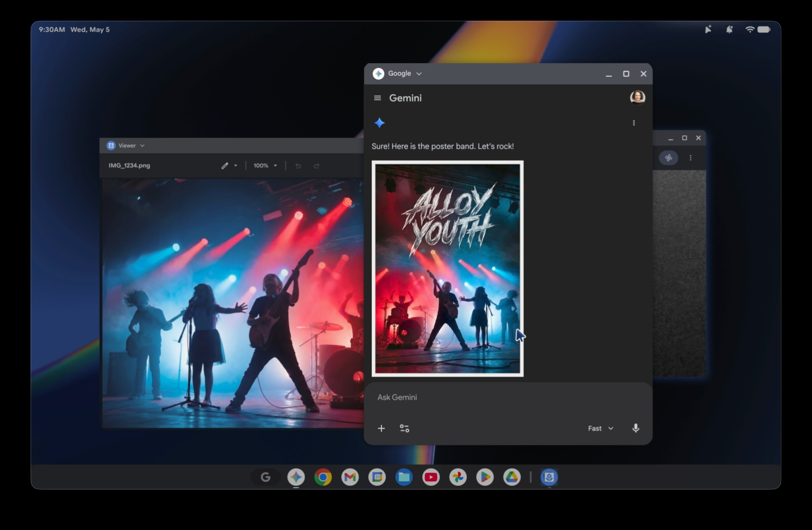Viewport: 812px width, 530px height.
Task: Maximize the background window behind Gemini
Action: coord(684,138)
